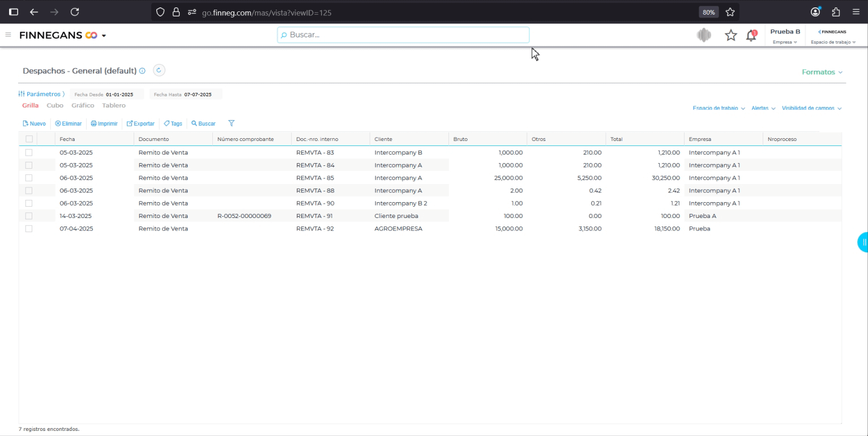Image resolution: width=868 pixels, height=436 pixels.
Task: Open the browser zoom 80% indicator
Action: pyautogui.click(x=708, y=12)
